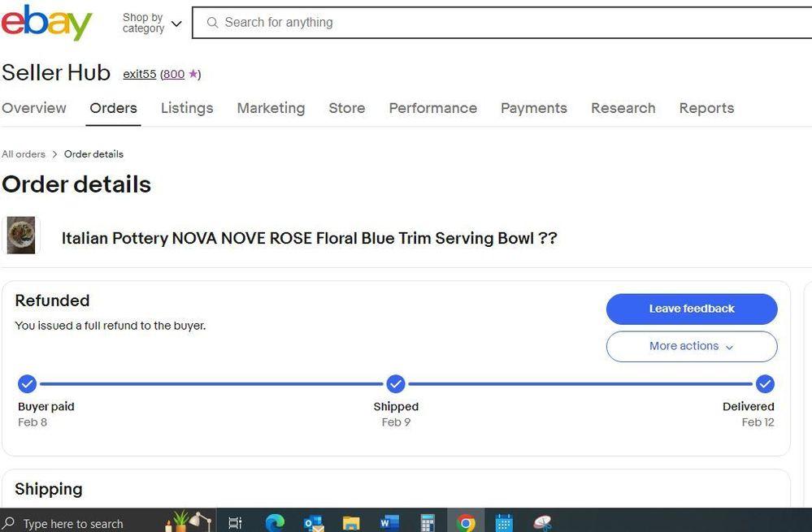Viewport: 812px width, 532px height.
Task: Switch to the Store tab
Action: 347,108
